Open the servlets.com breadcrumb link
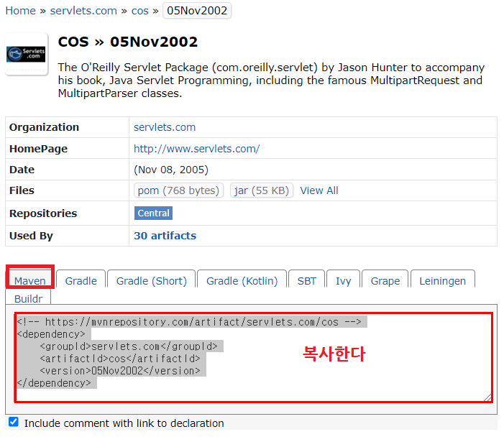This screenshot has height=442, width=504. click(x=83, y=11)
